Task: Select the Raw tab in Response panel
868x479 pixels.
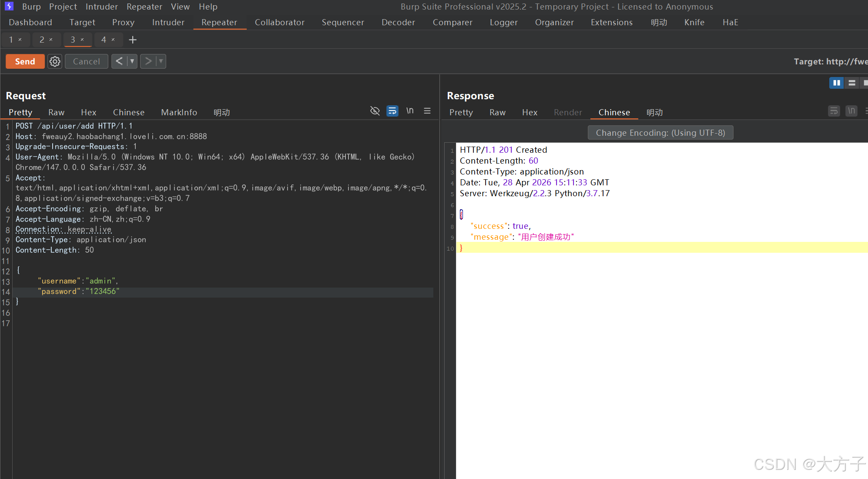Action: [497, 112]
